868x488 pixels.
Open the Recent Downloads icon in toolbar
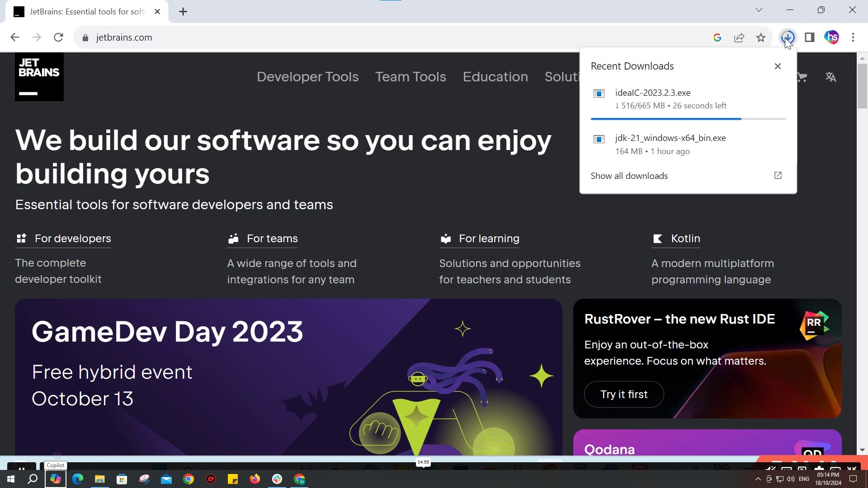pos(788,37)
